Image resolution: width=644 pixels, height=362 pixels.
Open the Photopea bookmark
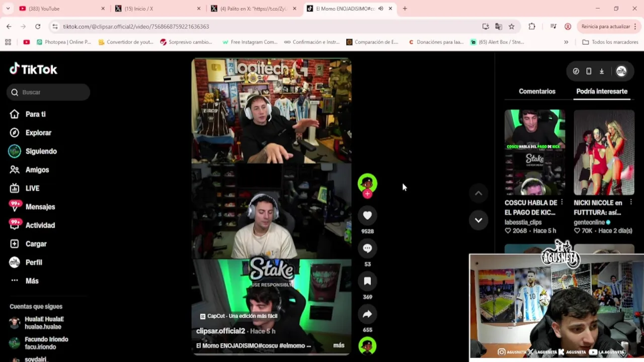64,42
